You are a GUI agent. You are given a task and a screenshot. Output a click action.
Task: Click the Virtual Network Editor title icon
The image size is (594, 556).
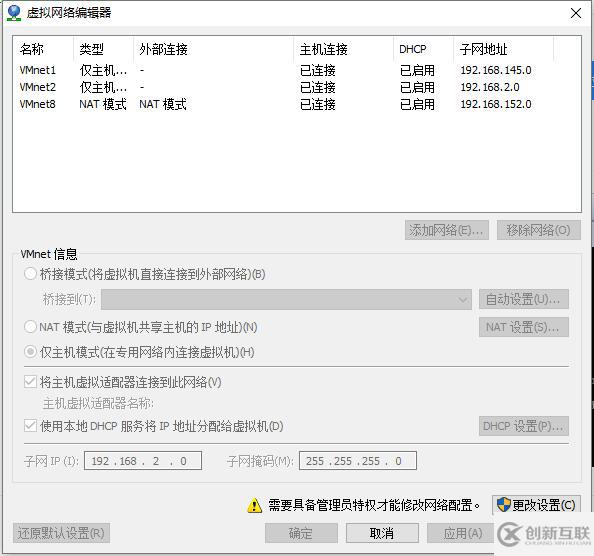point(14,13)
